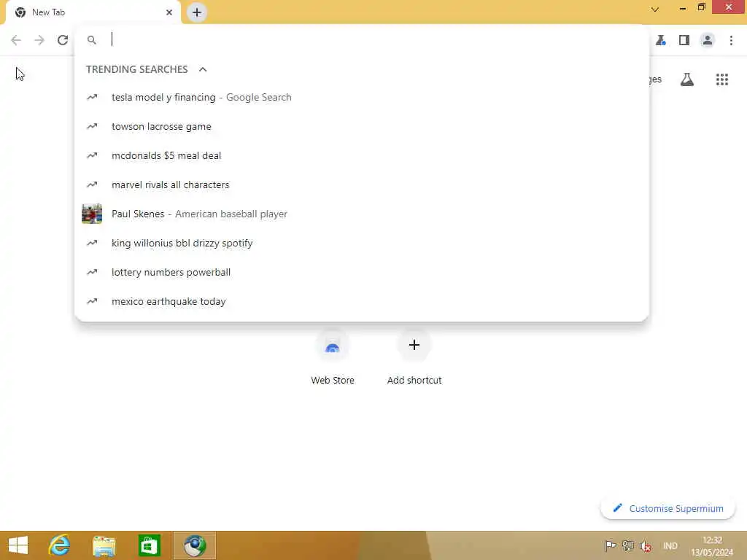Launch Internet Explorer from the taskbar

(x=60, y=545)
